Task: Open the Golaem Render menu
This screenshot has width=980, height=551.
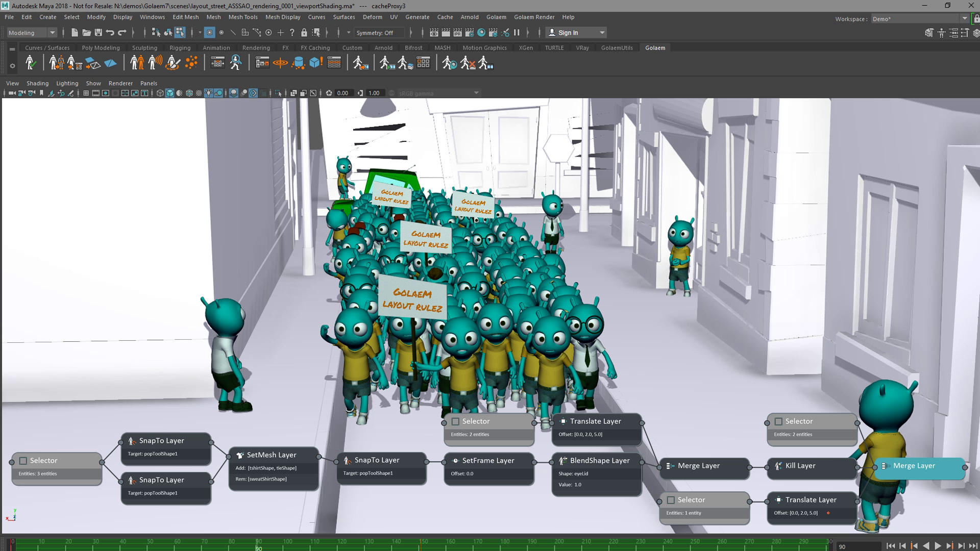Action: 534,17
